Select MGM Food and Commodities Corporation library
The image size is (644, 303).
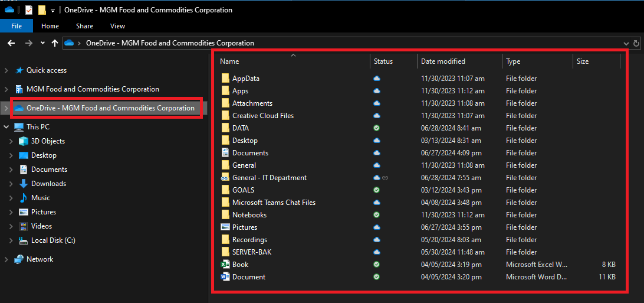click(x=93, y=89)
